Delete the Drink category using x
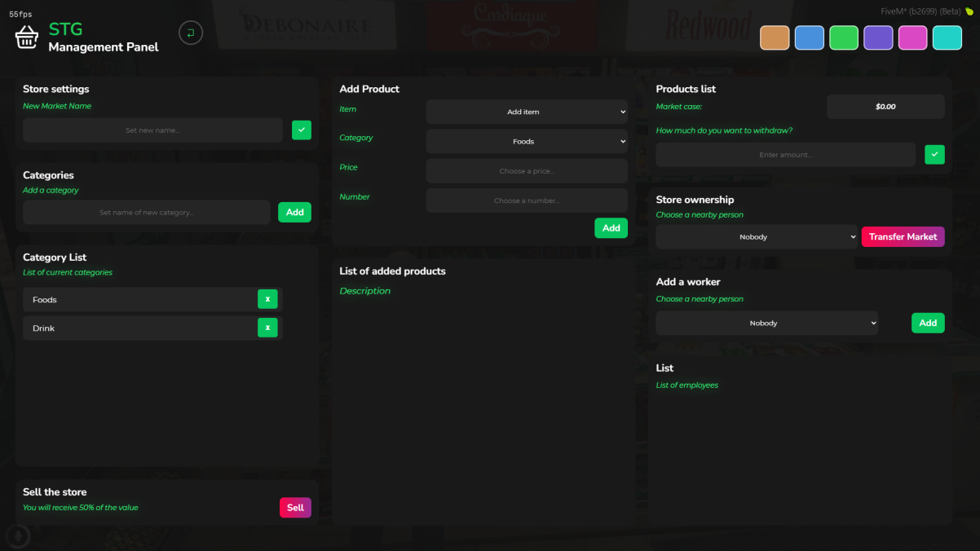The height and width of the screenshot is (551, 980). (x=267, y=328)
